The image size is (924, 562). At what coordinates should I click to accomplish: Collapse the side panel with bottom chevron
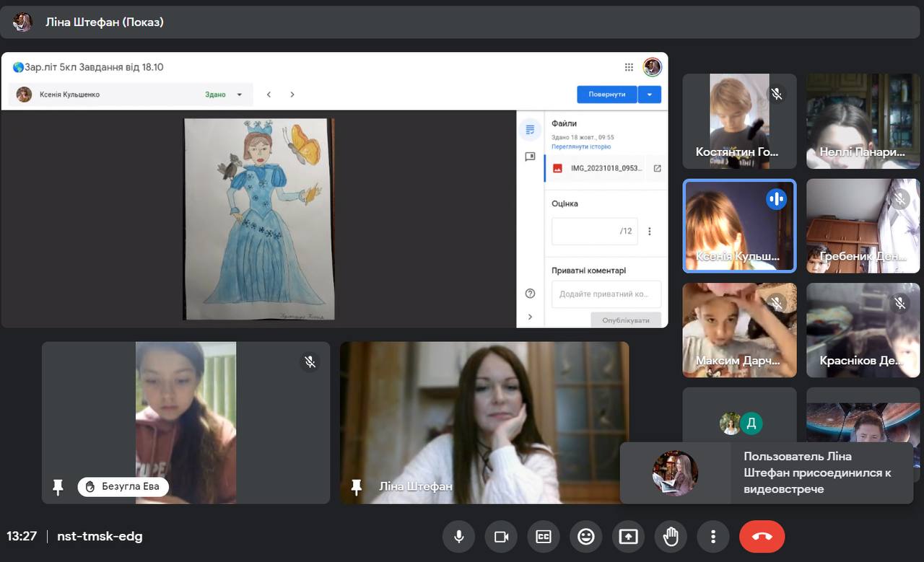point(530,317)
